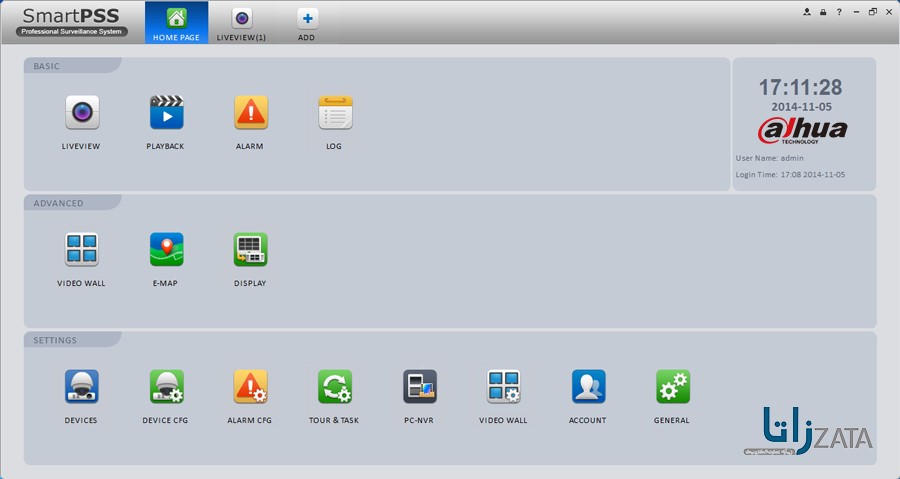
Task: Open the E-Map module
Action: coord(166,250)
